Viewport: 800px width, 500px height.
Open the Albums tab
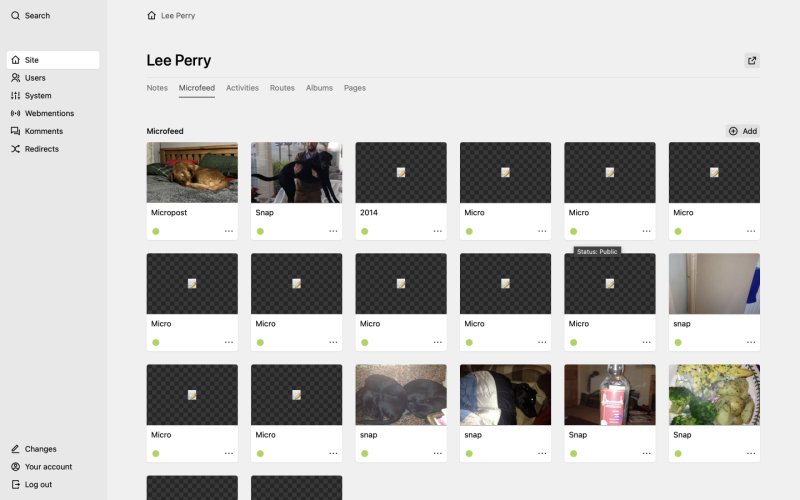[319, 88]
